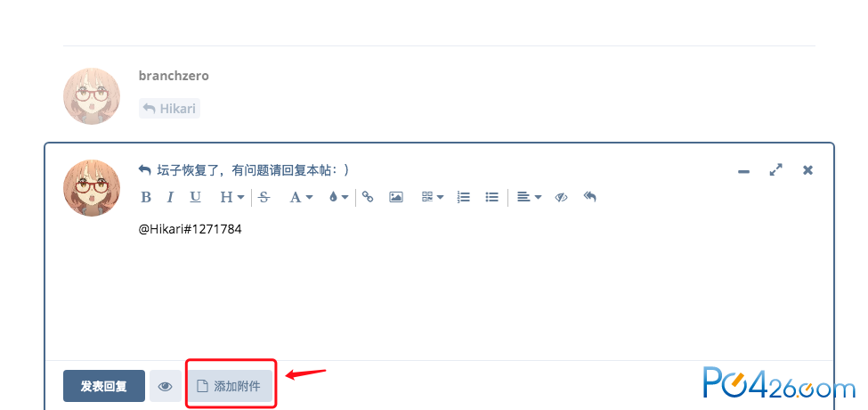
Task: Open the font size A dropdown
Action: point(301,197)
